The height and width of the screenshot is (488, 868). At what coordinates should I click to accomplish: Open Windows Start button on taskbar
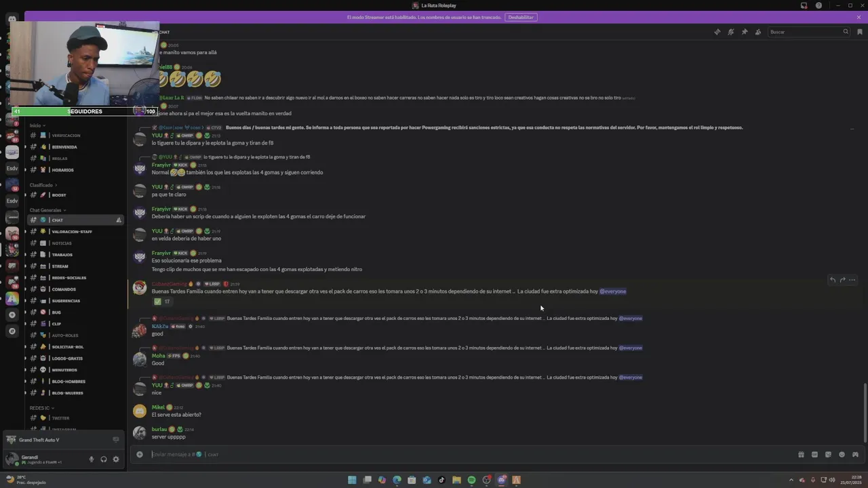(352, 480)
